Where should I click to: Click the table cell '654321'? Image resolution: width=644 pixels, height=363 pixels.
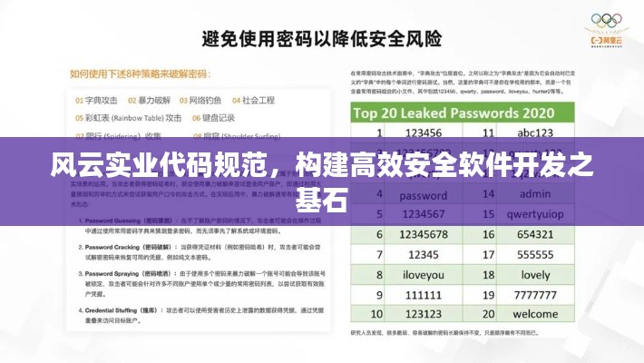535,235
